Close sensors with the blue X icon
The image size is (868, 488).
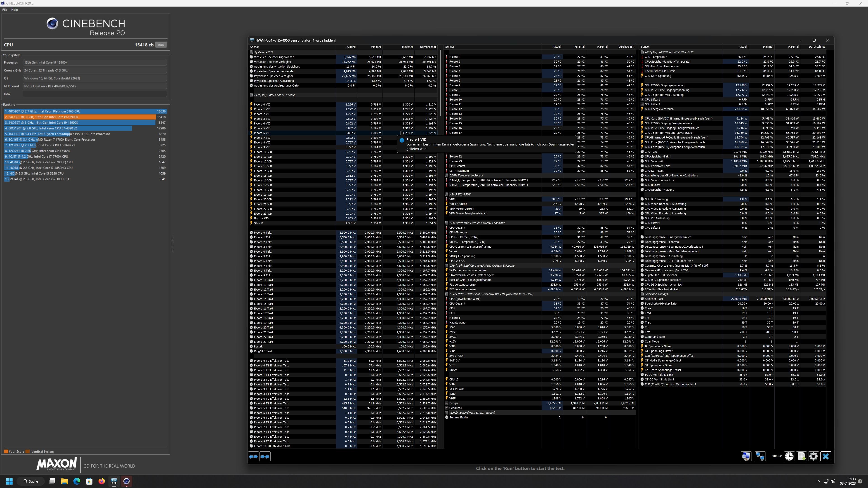pyautogui.click(x=826, y=456)
